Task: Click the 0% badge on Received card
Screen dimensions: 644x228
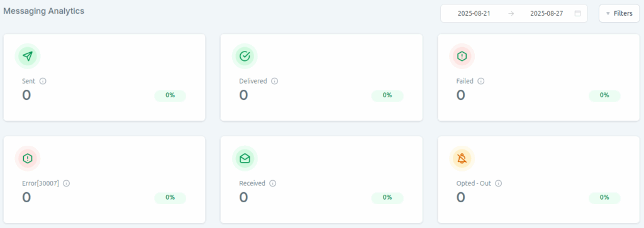Action: 387,197
